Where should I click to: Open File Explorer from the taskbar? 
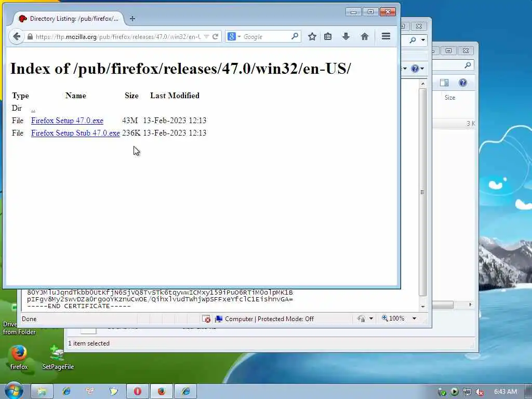point(42,391)
